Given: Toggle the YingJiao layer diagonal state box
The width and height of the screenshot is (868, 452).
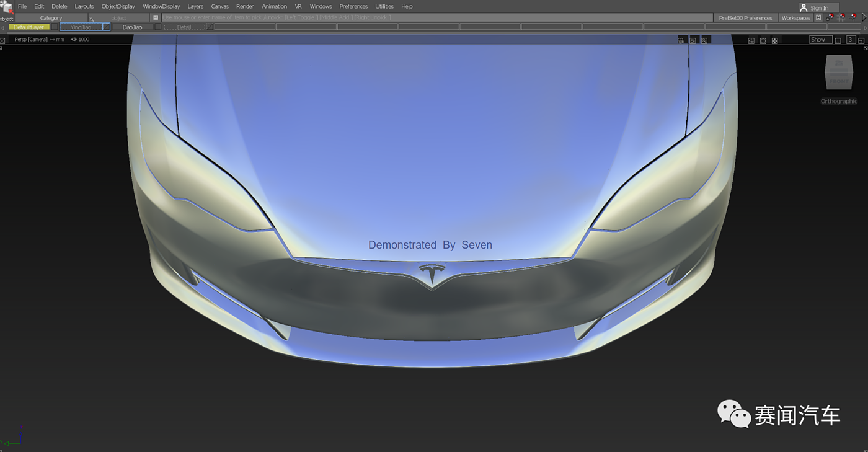Looking at the screenshot, I should point(106,27).
